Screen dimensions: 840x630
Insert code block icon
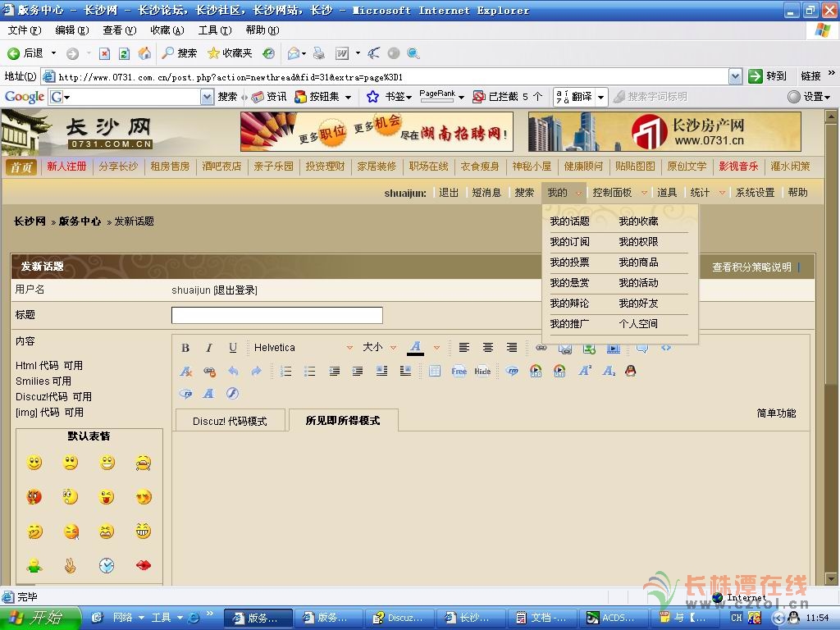(x=666, y=348)
